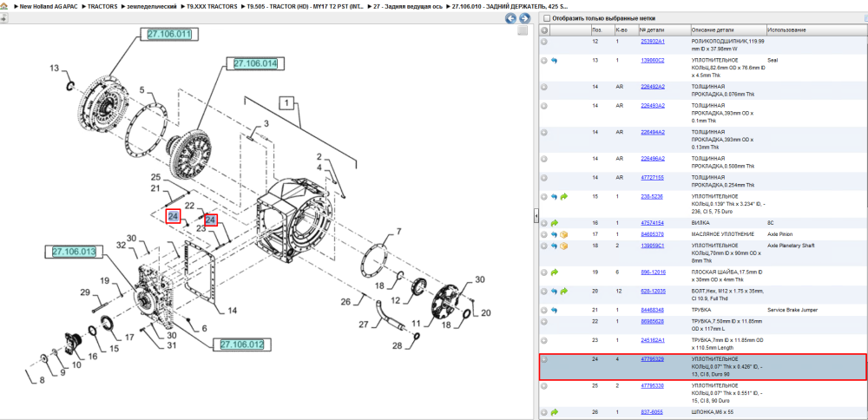Open part number link 253932A1
The width and height of the screenshot is (868, 420).
coord(653,42)
